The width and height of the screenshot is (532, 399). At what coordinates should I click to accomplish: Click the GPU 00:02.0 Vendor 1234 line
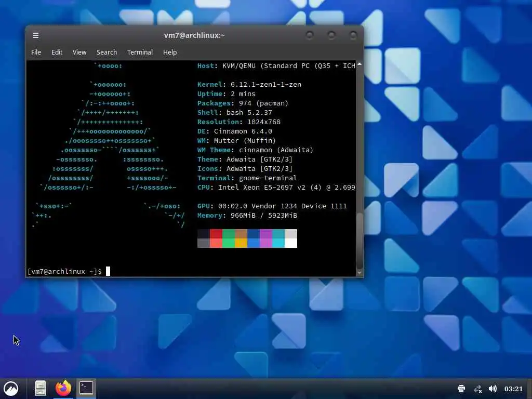click(x=272, y=206)
